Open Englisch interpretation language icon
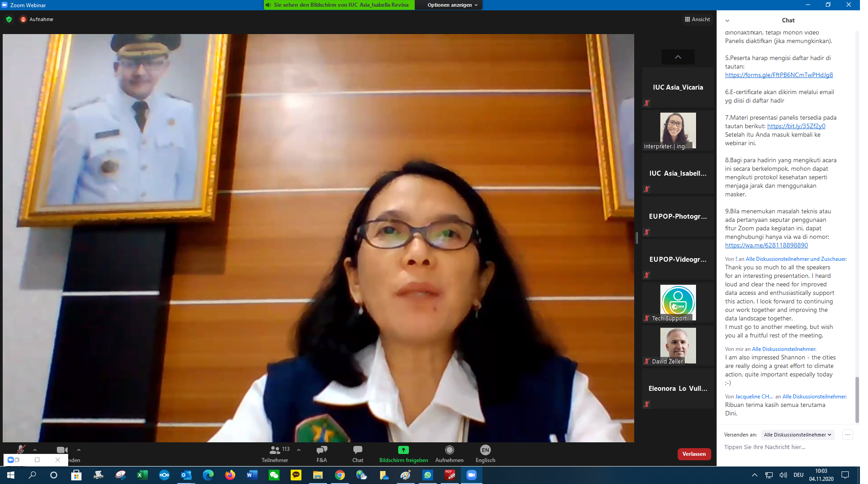Viewport: 868px width, 484px height. [x=485, y=450]
